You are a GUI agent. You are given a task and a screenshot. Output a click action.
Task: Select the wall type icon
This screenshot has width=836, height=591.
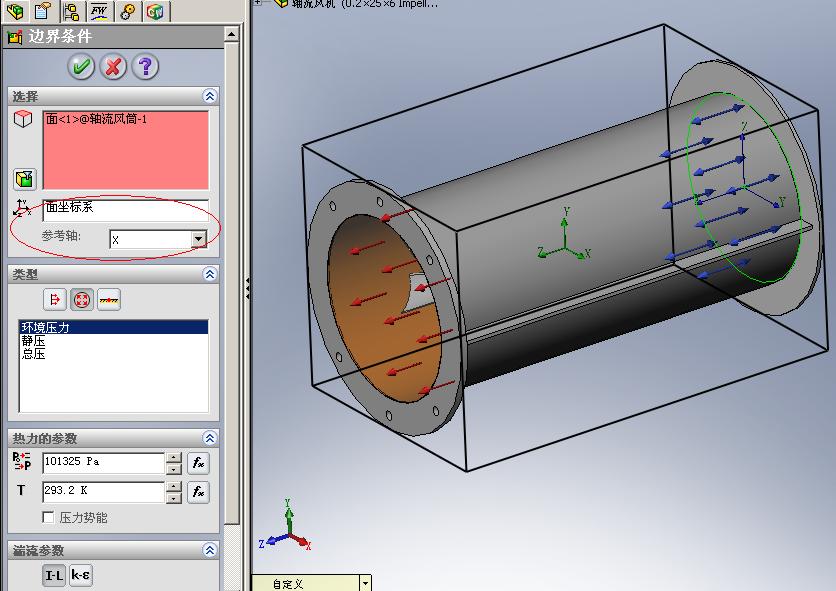(109, 299)
